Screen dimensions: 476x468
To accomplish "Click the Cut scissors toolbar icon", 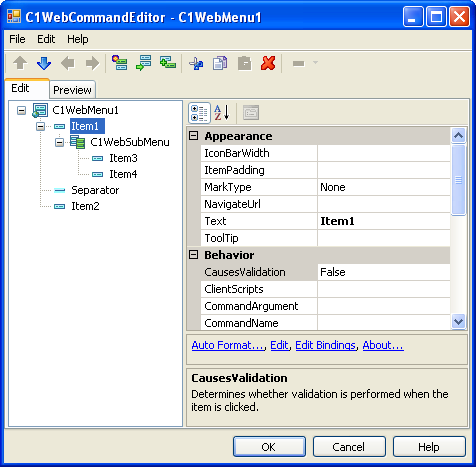I will (196, 63).
